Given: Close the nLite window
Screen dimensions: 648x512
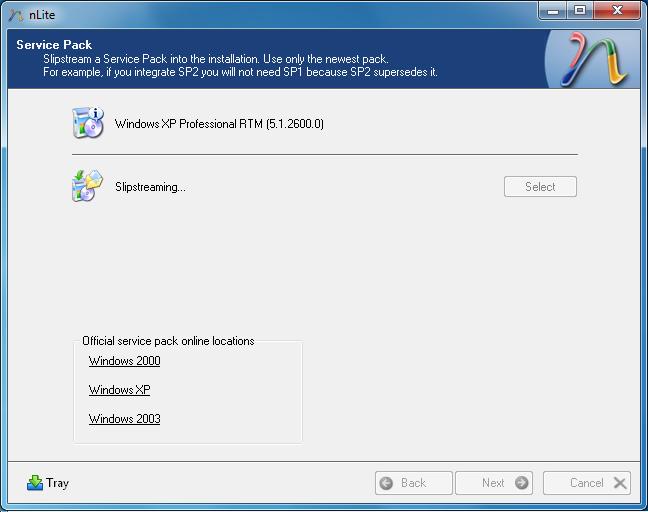Looking at the screenshot, I should click(x=617, y=11).
